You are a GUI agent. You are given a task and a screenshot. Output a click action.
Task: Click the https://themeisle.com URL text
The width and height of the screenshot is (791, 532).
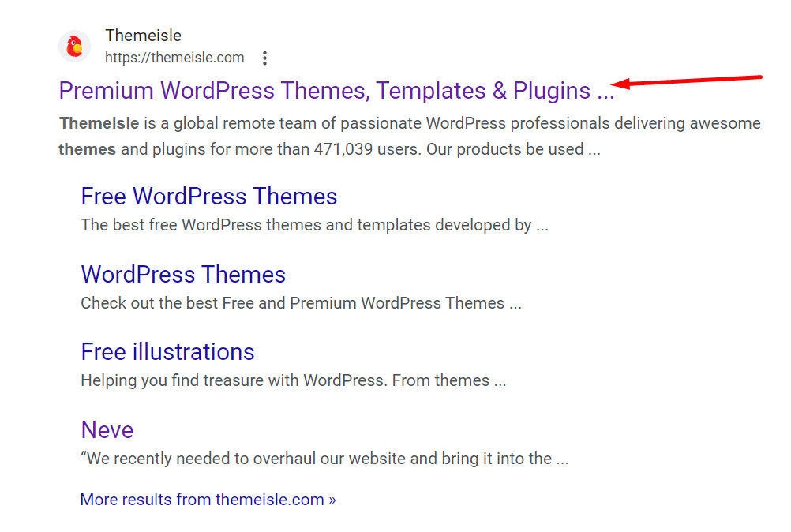pos(174,58)
